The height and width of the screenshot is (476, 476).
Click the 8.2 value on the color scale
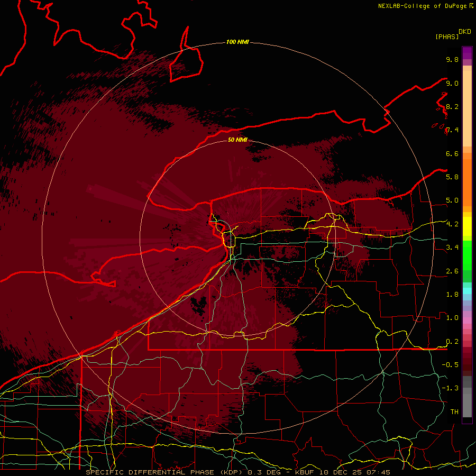tap(452, 106)
